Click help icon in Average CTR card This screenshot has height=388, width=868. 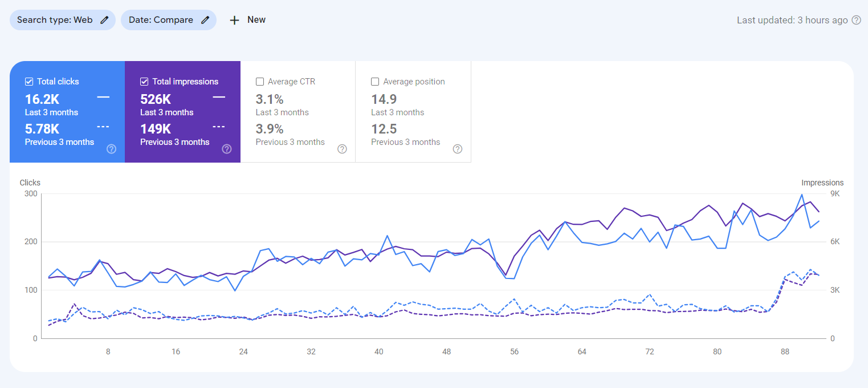point(342,149)
